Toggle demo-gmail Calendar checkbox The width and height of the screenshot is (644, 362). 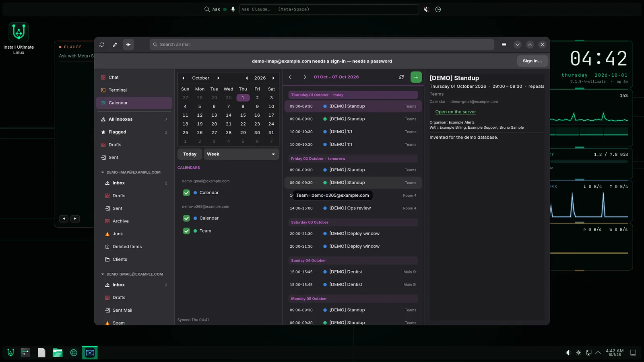pyautogui.click(x=186, y=193)
